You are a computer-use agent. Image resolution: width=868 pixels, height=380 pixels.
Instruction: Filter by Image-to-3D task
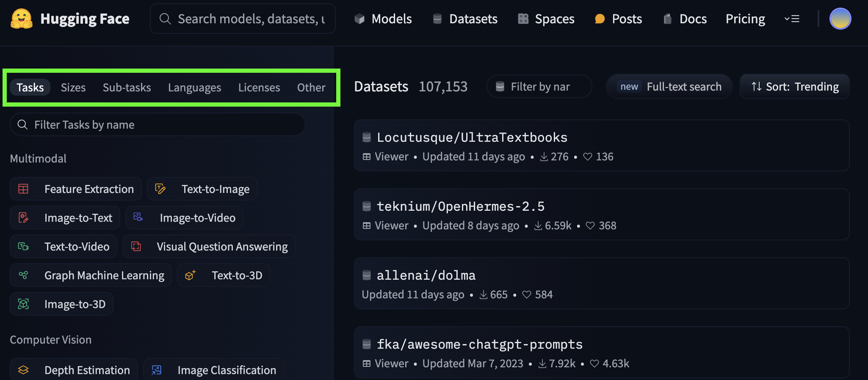pyautogui.click(x=61, y=304)
